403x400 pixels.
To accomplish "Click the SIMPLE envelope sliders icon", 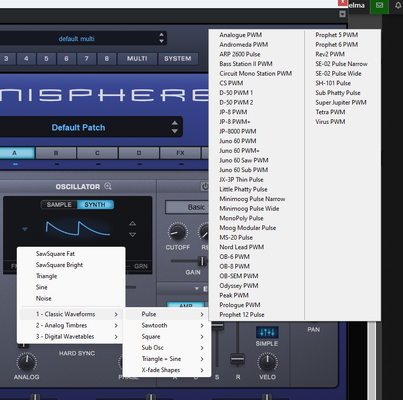I will [x=267, y=332].
